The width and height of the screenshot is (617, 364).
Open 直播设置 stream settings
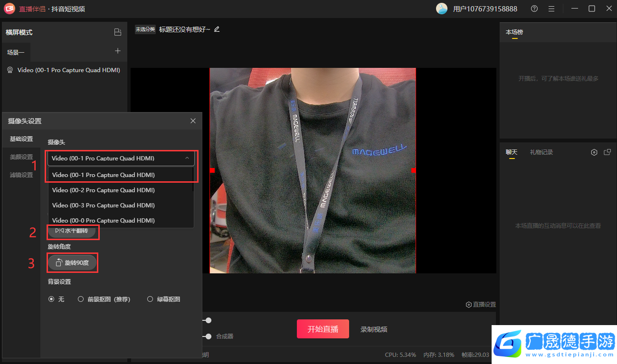481,304
